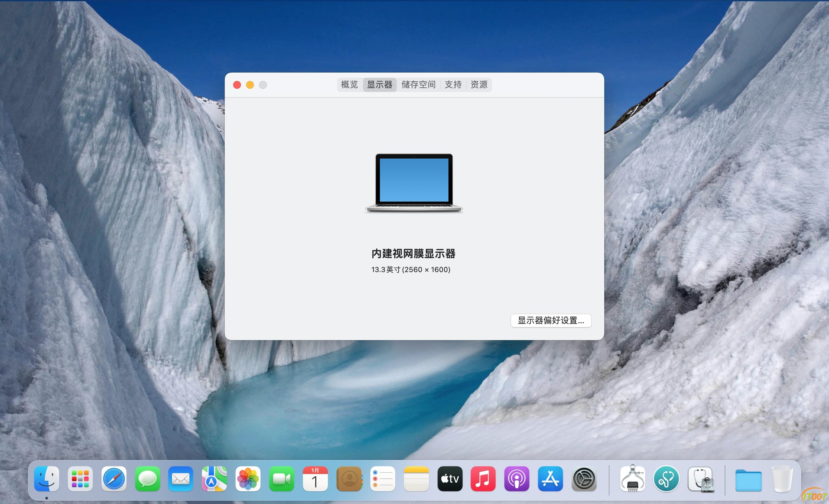Launch Safari browser from dock

[x=114, y=479]
